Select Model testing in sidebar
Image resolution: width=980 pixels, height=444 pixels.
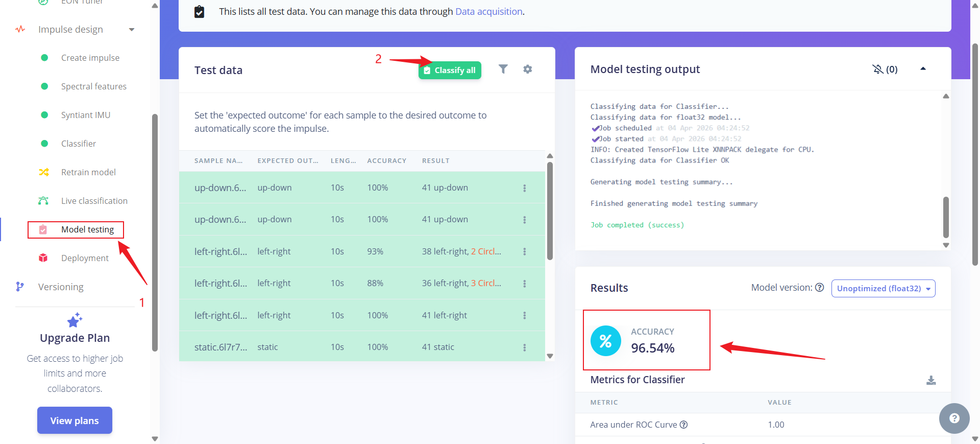(x=88, y=229)
